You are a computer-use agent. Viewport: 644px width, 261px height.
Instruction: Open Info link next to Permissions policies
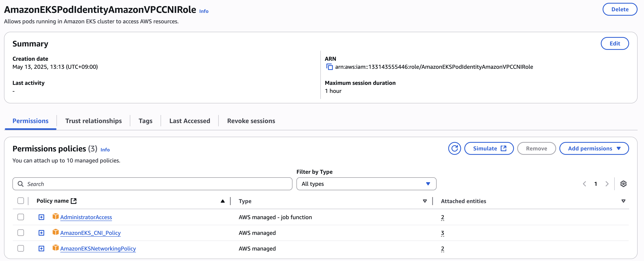coord(105,150)
